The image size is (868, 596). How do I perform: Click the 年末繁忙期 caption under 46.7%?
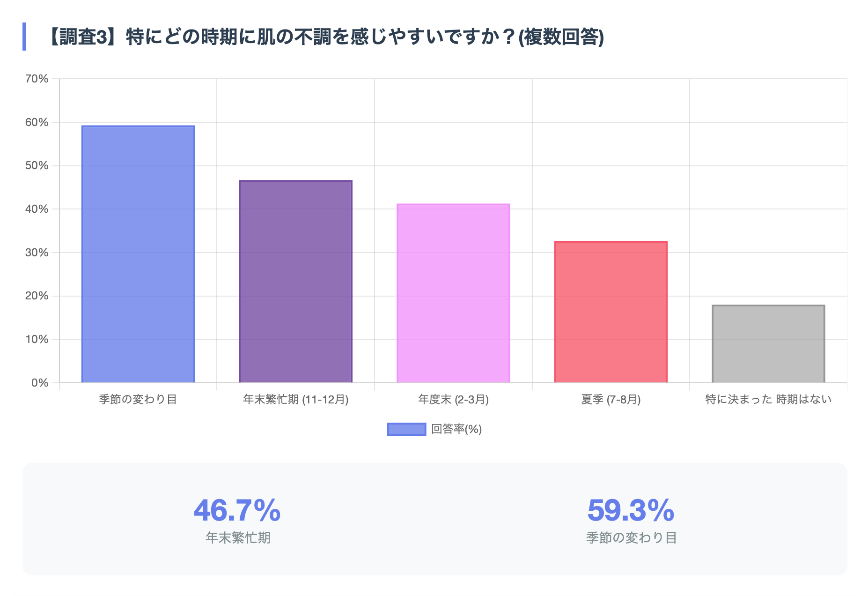coord(238,537)
